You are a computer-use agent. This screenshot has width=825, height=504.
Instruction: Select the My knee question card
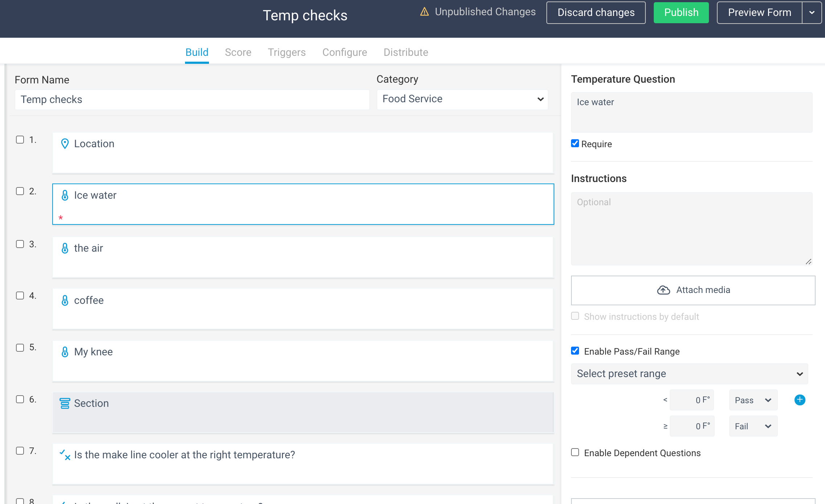[x=303, y=361]
